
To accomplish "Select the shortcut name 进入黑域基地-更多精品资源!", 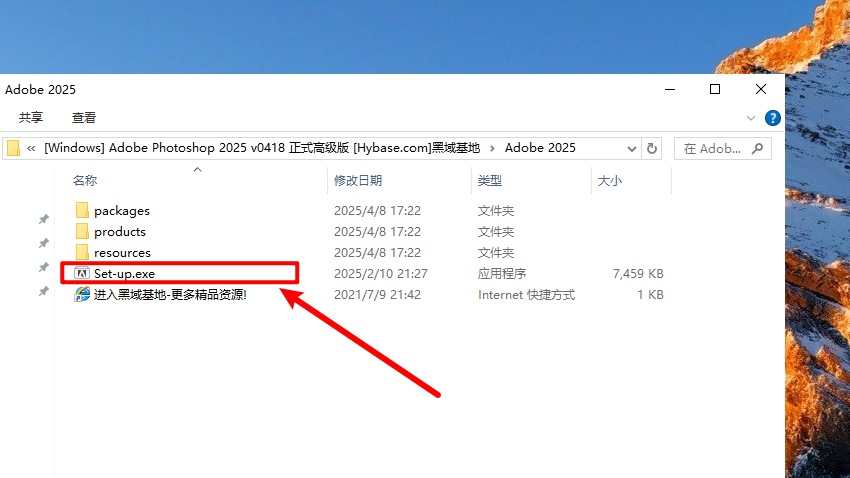I will 170,295.
